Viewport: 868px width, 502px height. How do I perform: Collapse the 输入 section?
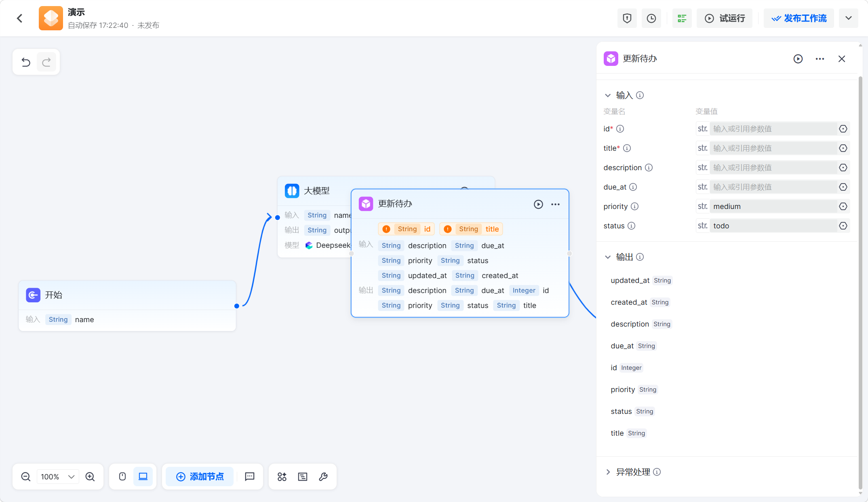point(608,95)
